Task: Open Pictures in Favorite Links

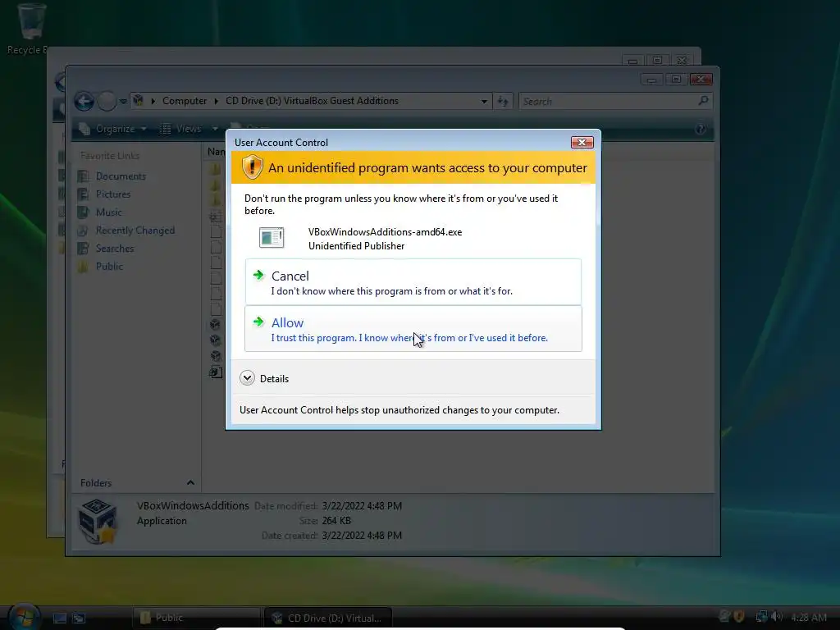Action: pyautogui.click(x=113, y=194)
